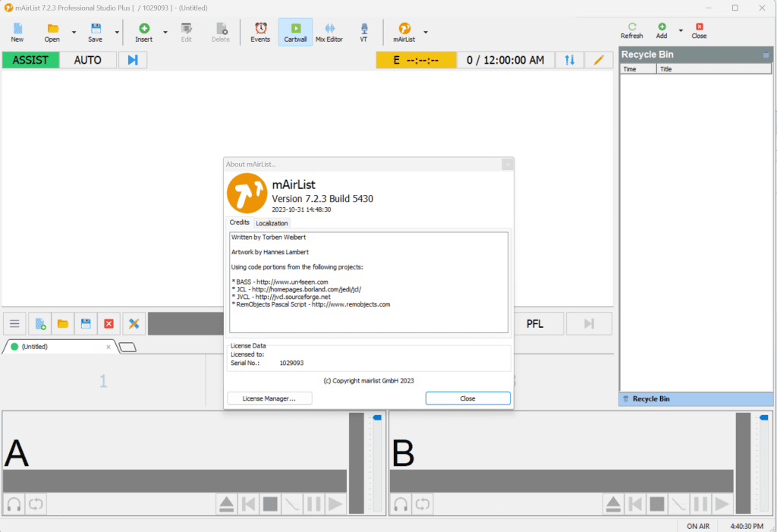
Task: Click the License Manager button
Action: click(269, 398)
